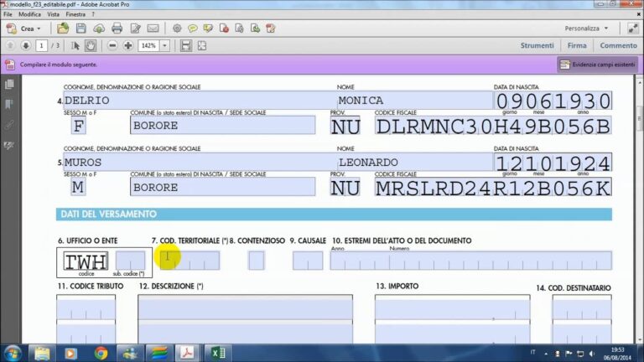Viewport: 644px width, 362px height.
Task: Click the sex field containing M
Action: (x=78, y=187)
